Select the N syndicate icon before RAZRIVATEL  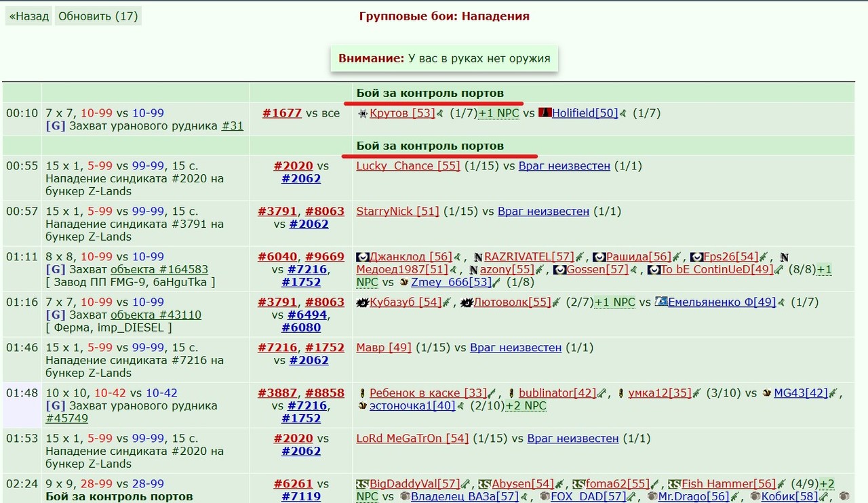[x=478, y=257]
